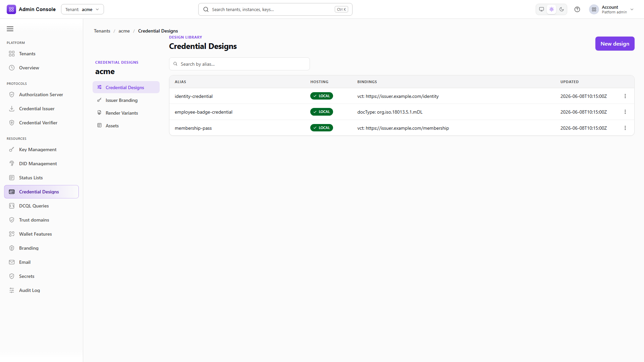This screenshot has width=644, height=362.
Task: Open Tenants in the sidebar
Action: point(41,54)
